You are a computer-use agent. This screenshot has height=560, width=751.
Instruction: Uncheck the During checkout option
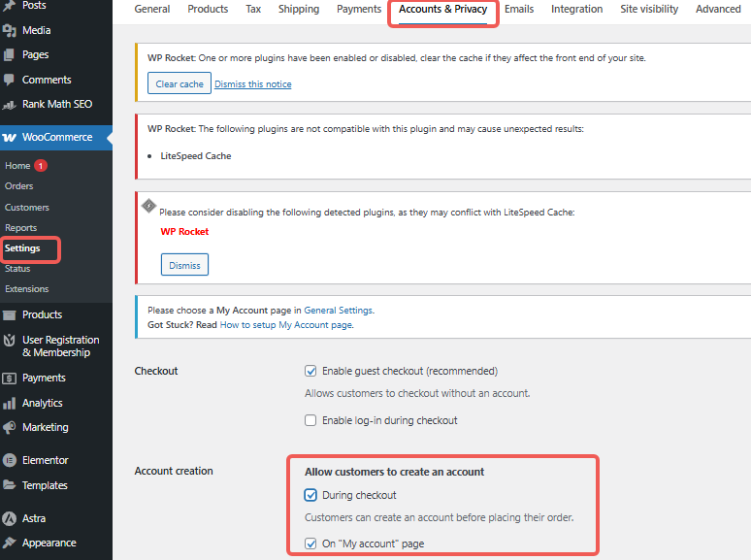(310, 495)
